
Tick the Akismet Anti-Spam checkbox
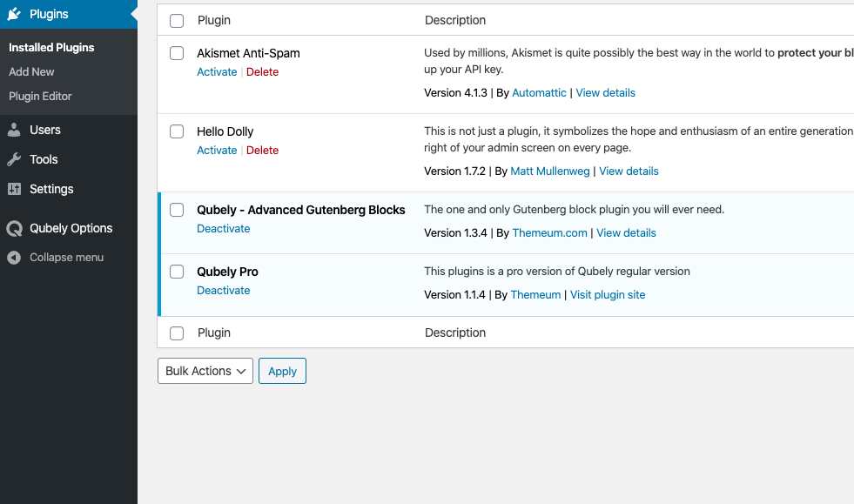click(x=177, y=53)
